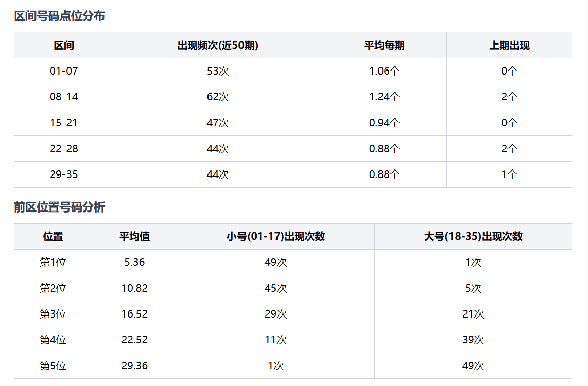This screenshot has width=588, height=386.
Task: Click the 62次 frequency cell
Action: pos(218,97)
